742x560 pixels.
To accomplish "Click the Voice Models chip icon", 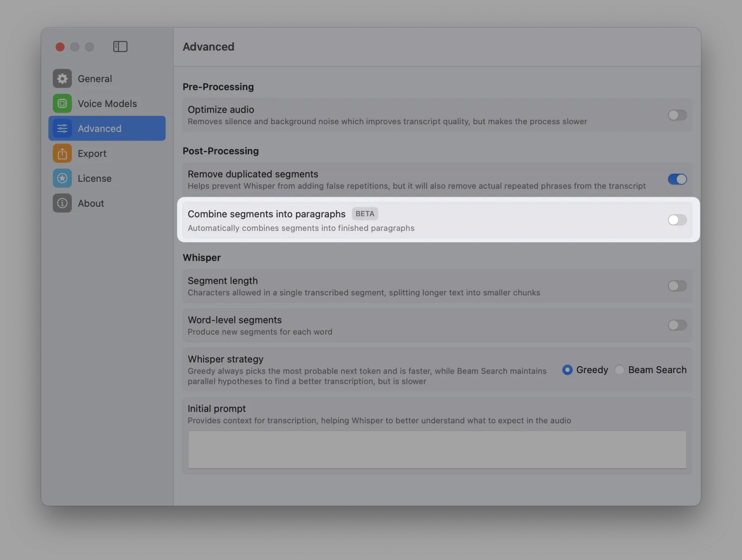I will (x=62, y=103).
